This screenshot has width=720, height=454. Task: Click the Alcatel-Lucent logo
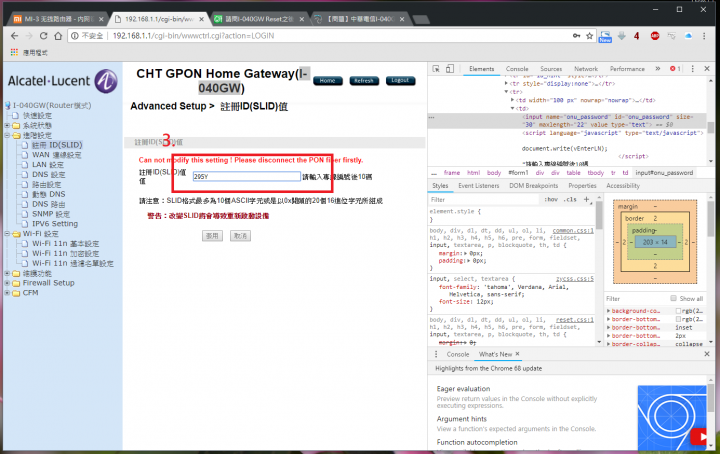(62, 81)
